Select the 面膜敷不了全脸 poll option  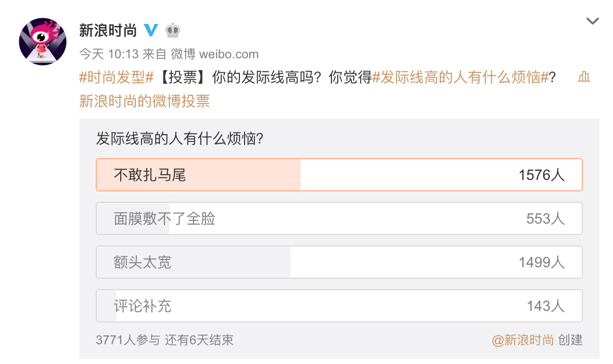pos(339,218)
